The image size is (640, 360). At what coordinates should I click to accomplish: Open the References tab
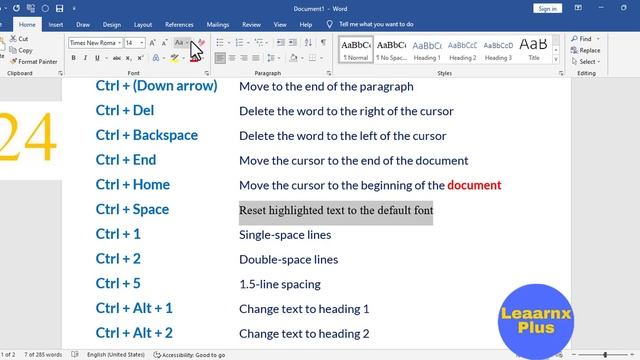click(x=179, y=24)
